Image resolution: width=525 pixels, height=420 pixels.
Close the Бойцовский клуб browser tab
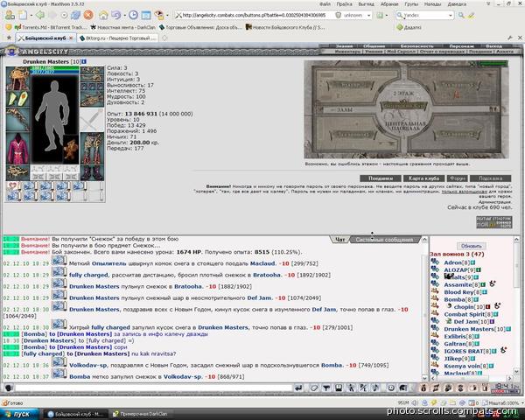point(71,38)
